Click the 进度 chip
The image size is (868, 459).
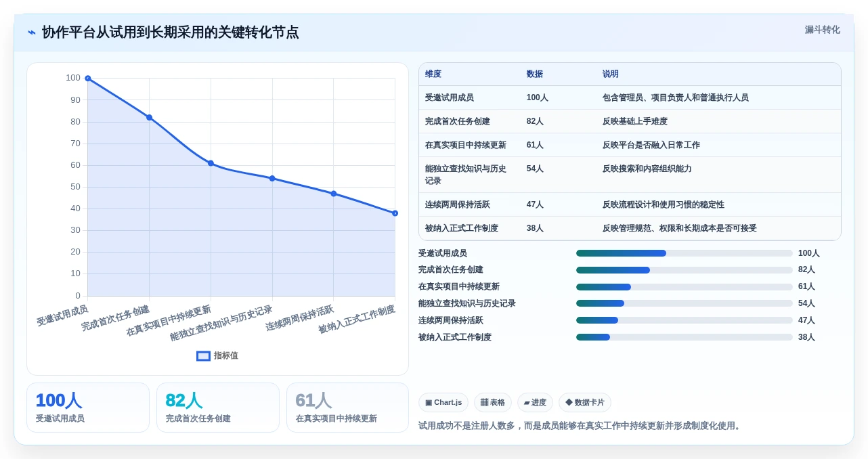[535, 402]
